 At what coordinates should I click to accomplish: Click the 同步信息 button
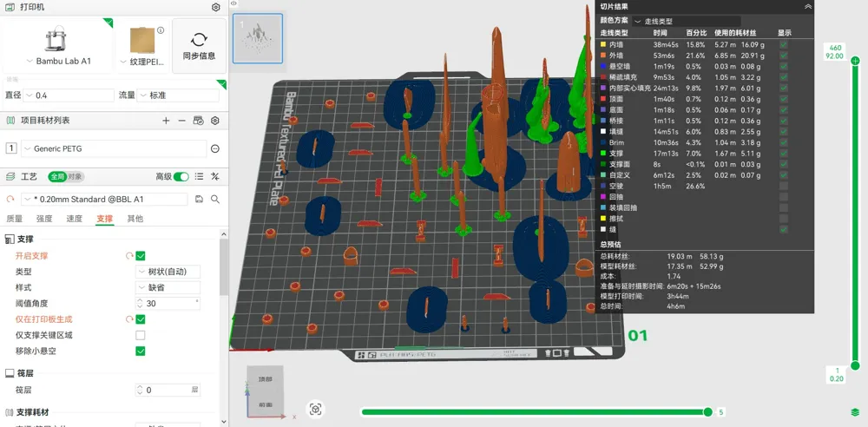(200, 46)
